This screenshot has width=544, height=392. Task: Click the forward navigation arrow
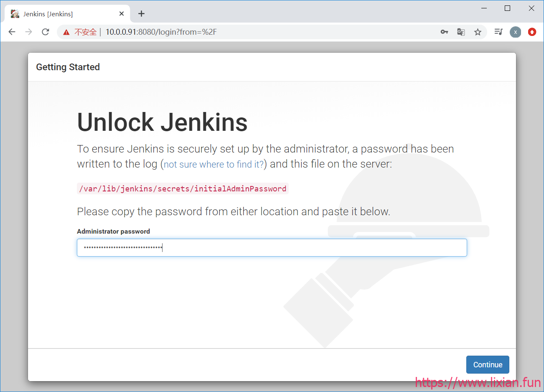[28, 32]
